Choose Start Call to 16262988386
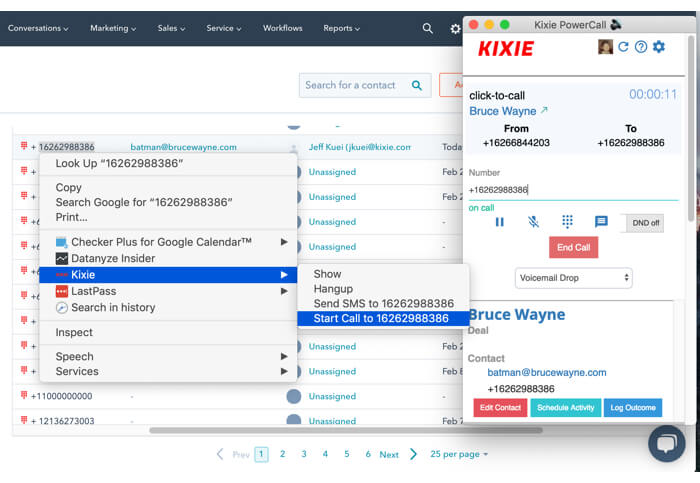The image size is (700, 483). (383, 318)
